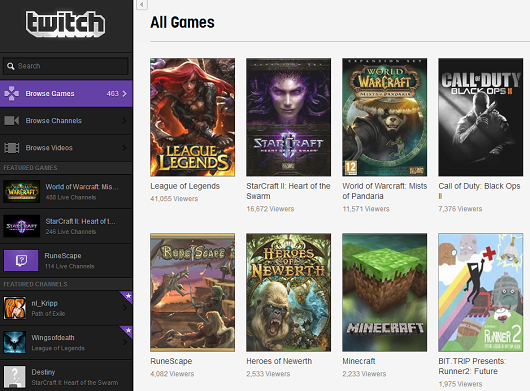Expand the Wingsofdeath row chevron
This screenshot has width=530, height=391.
[x=124, y=342]
